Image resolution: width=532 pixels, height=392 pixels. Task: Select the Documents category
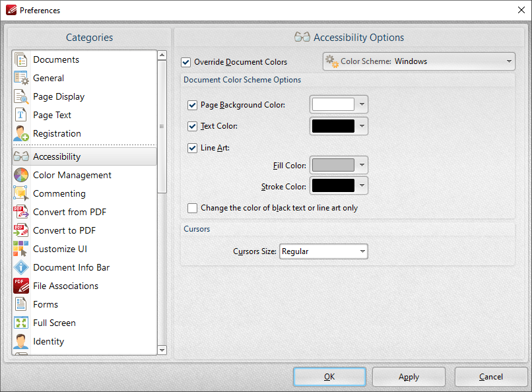pyautogui.click(x=84, y=59)
